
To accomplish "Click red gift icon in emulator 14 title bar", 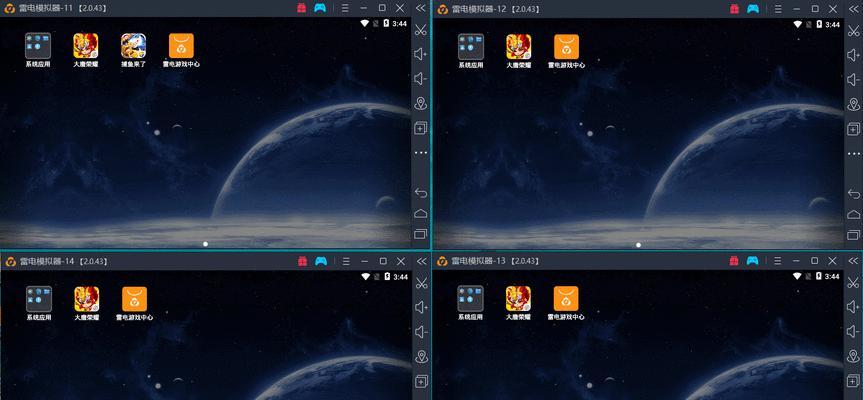I will [302, 261].
